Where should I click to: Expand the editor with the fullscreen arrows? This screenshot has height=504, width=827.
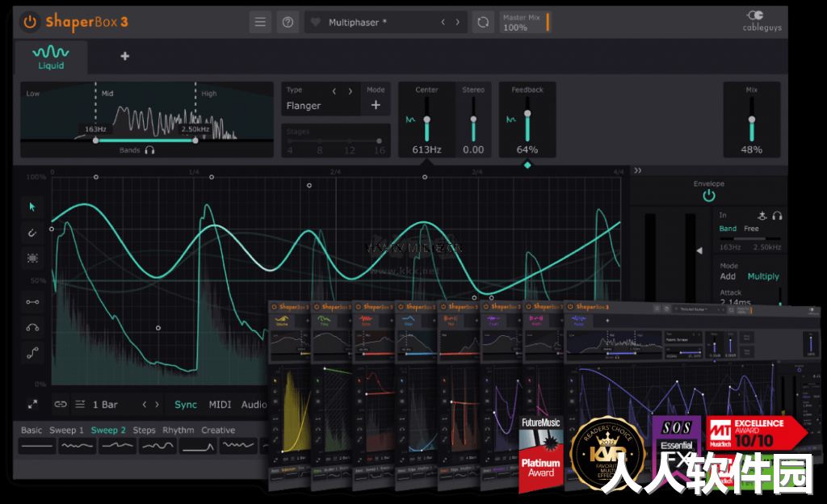pyautogui.click(x=32, y=405)
